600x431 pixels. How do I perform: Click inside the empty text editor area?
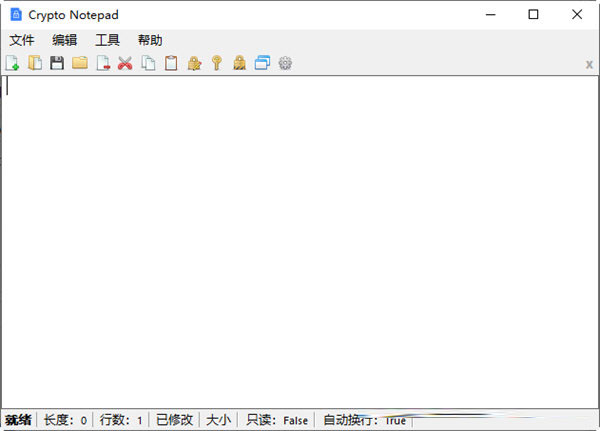(300, 242)
